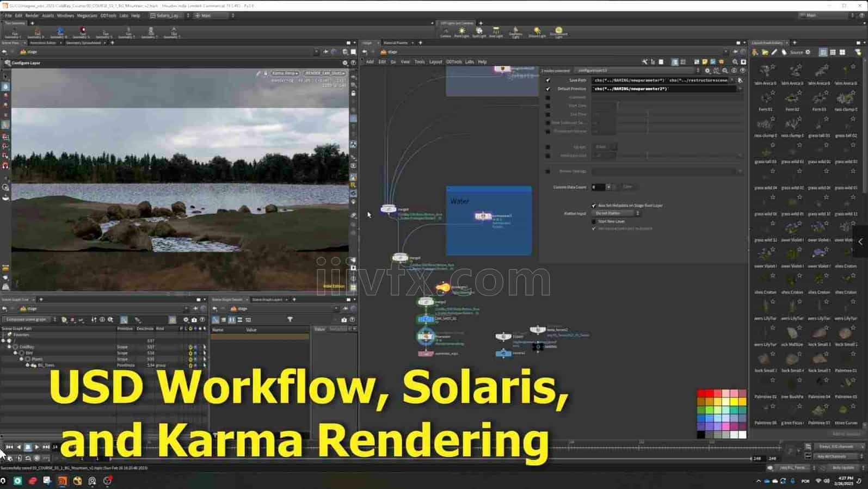This screenshot has height=489, width=868.
Task: Click the scene graph tree settings gear icon
Action: pos(186,320)
